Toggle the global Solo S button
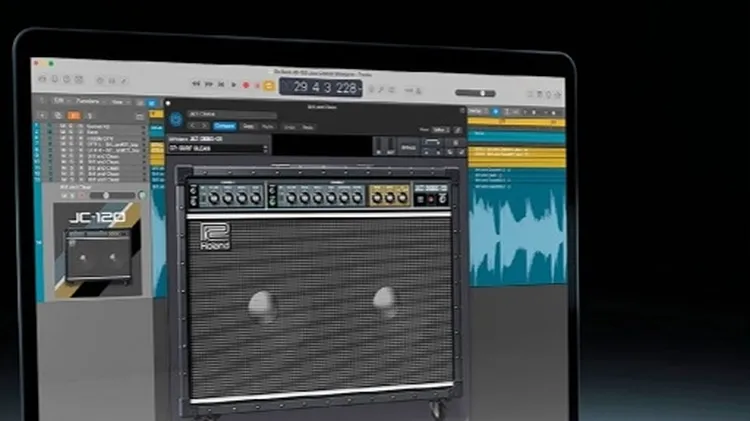This screenshot has width=750, height=421. click(89, 116)
